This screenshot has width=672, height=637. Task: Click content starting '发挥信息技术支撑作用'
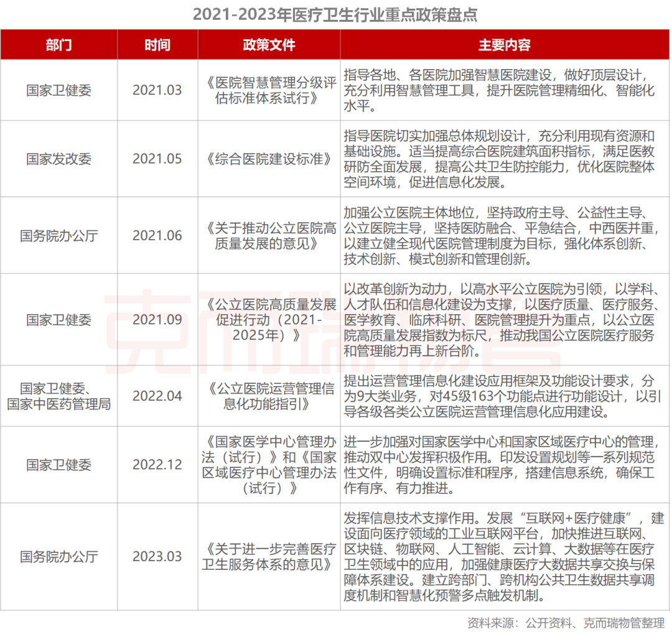[x=505, y=557]
